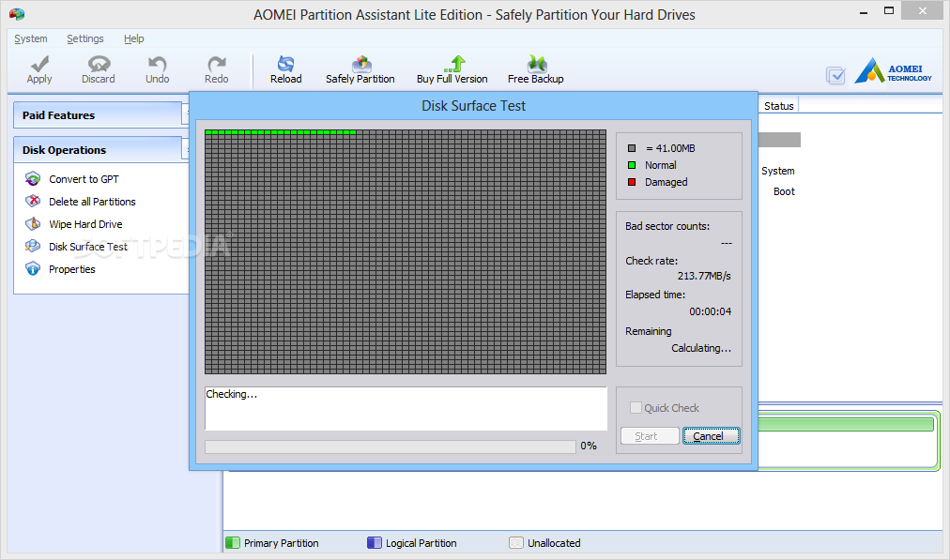The height and width of the screenshot is (560, 950).
Task: Click the green partition bar in disk map
Action: (845, 424)
